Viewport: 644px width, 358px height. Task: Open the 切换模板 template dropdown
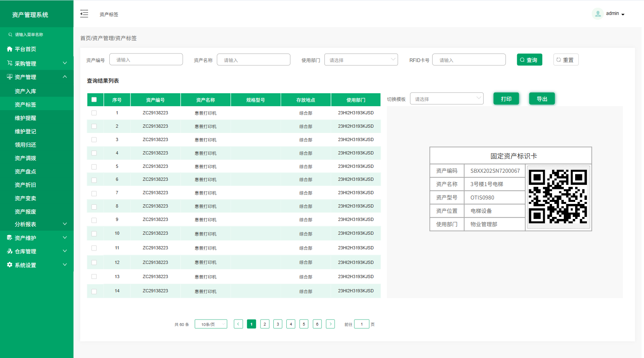pyautogui.click(x=446, y=99)
